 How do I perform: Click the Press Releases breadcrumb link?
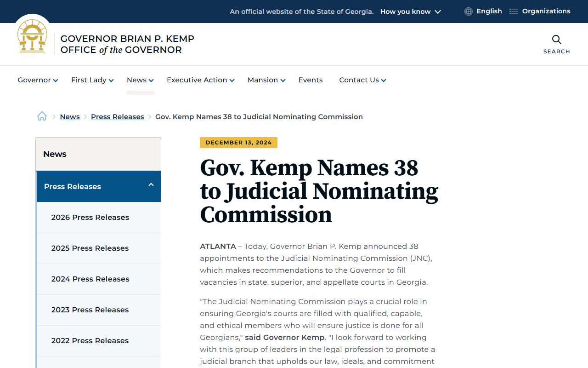coord(118,117)
